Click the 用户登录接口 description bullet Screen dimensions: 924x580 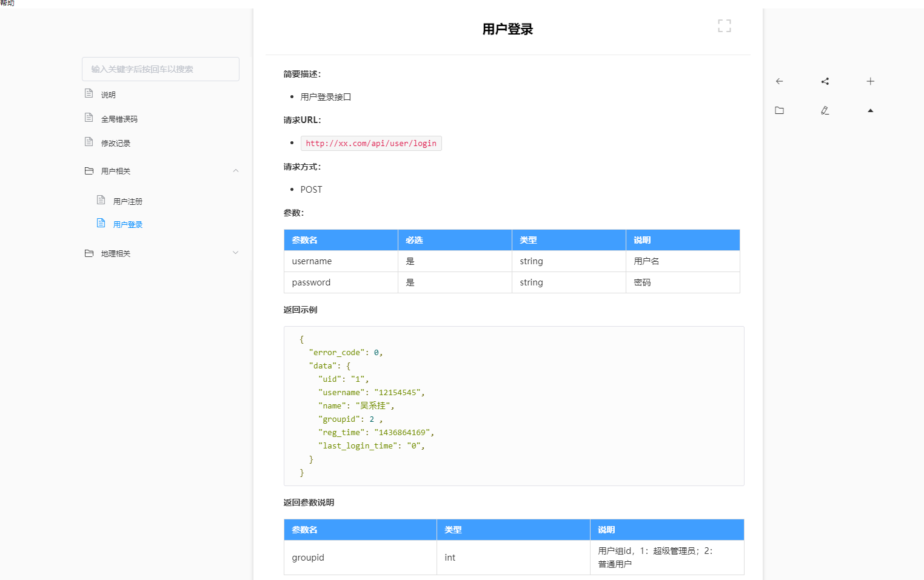[x=326, y=97]
